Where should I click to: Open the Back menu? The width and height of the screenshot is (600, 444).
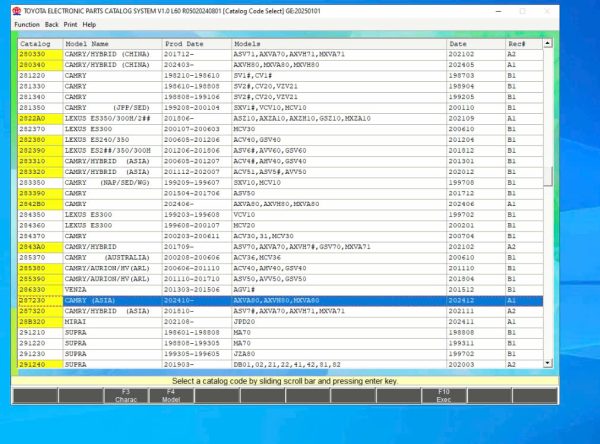coord(52,24)
